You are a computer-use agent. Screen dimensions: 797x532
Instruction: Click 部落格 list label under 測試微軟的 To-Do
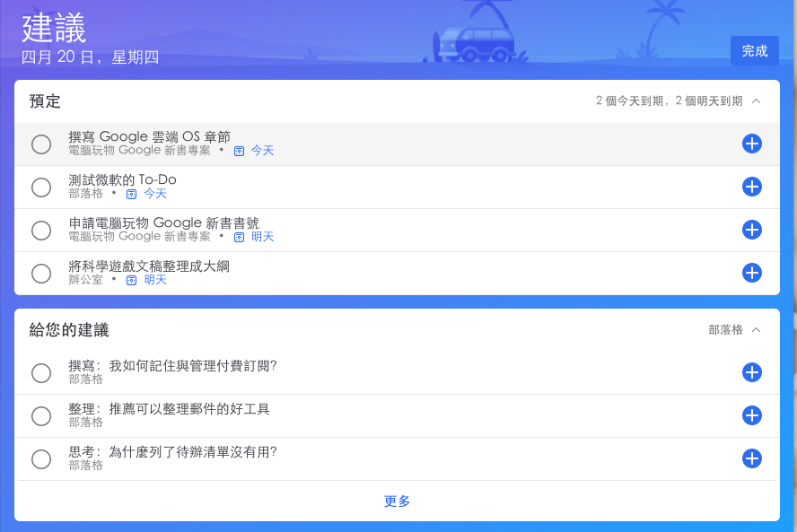tap(85, 194)
